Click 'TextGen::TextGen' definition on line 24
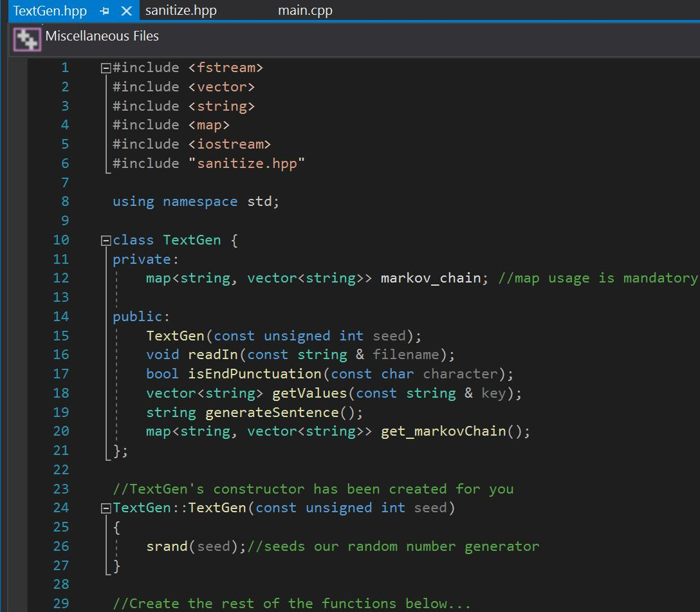700x612 pixels. (x=180, y=508)
